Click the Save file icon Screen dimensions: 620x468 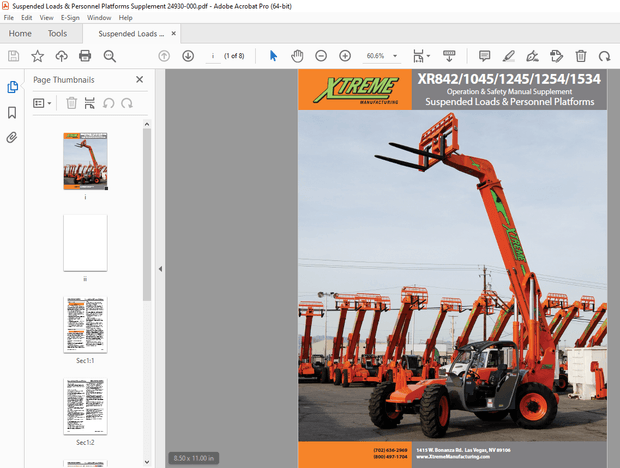13,56
